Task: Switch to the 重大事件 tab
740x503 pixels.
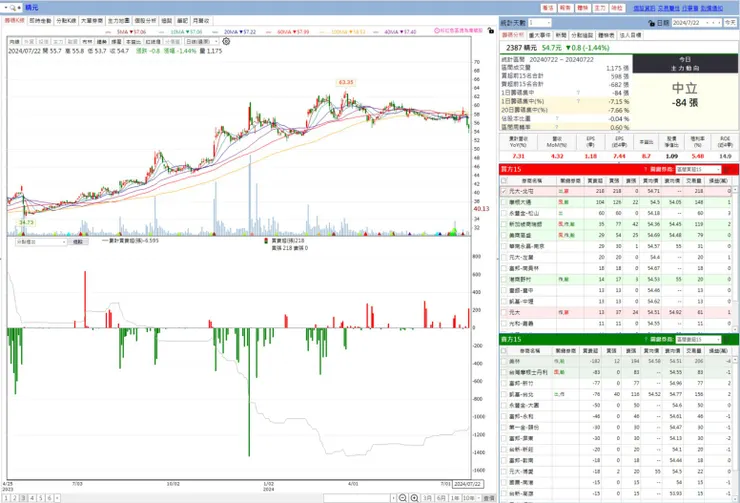Action: coord(539,35)
